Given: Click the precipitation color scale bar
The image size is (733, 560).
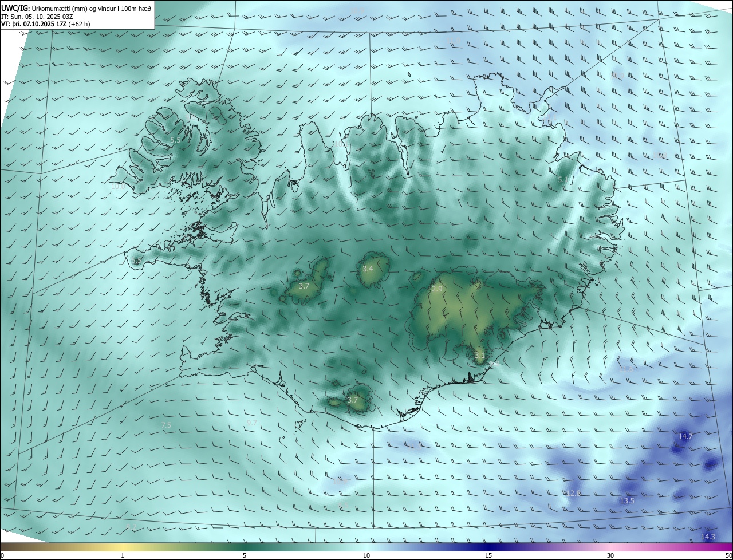Looking at the screenshot, I should 366,547.
